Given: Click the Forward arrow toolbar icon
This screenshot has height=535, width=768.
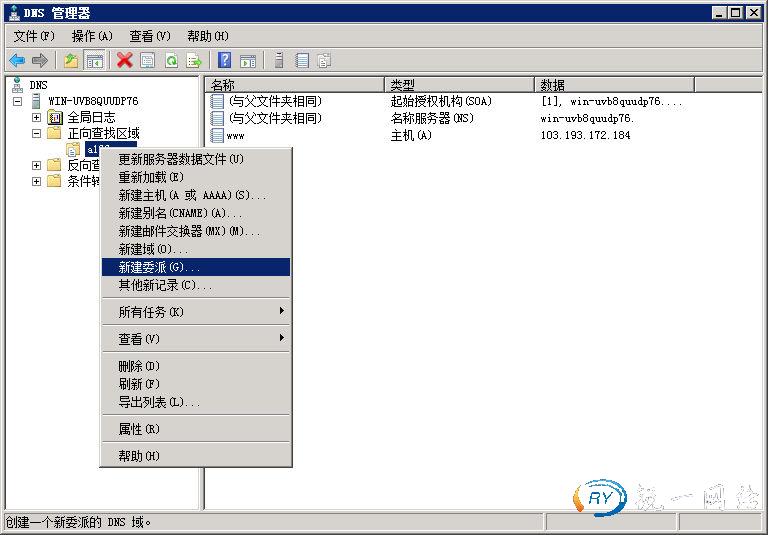Looking at the screenshot, I should click(40, 61).
